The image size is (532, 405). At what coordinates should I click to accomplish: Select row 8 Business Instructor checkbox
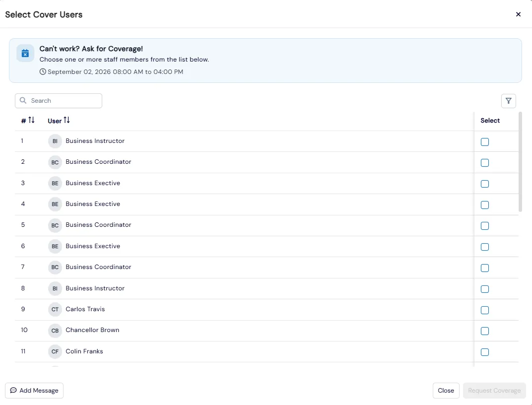point(485,289)
